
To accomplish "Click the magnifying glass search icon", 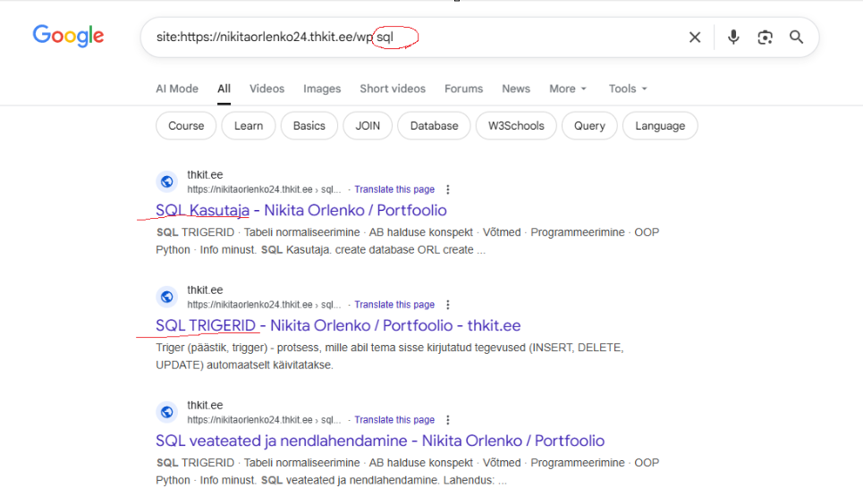I will (x=796, y=38).
